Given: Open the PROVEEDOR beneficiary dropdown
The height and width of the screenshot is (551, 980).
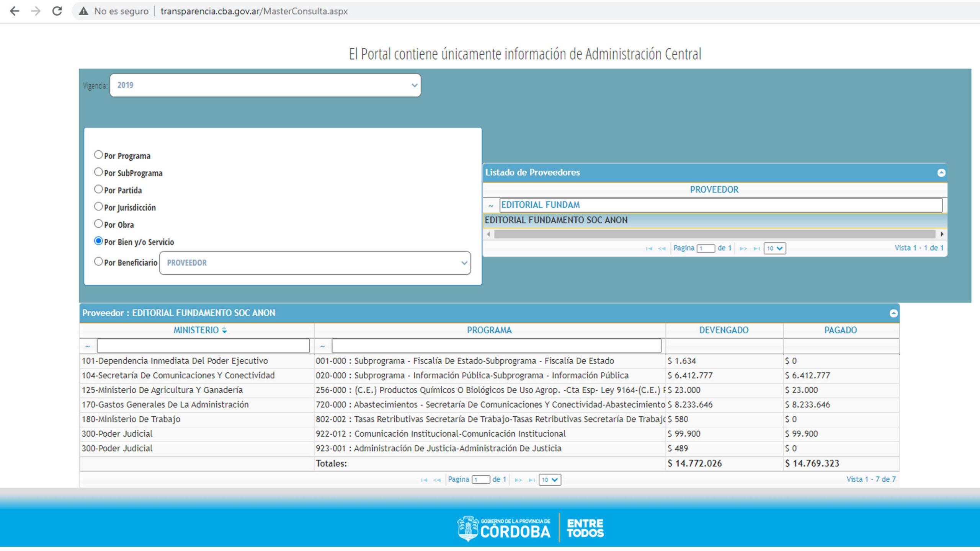Looking at the screenshot, I should (x=315, y=263).
